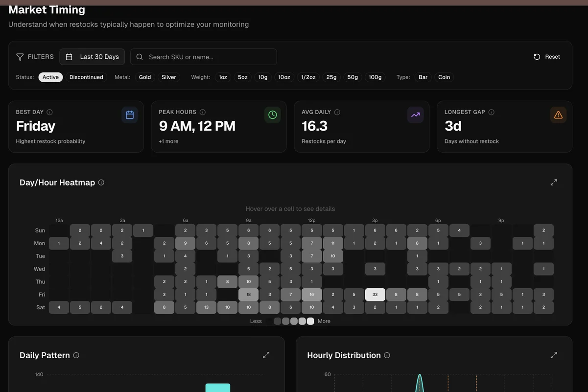Select the Coin type filter

[444, 77]
